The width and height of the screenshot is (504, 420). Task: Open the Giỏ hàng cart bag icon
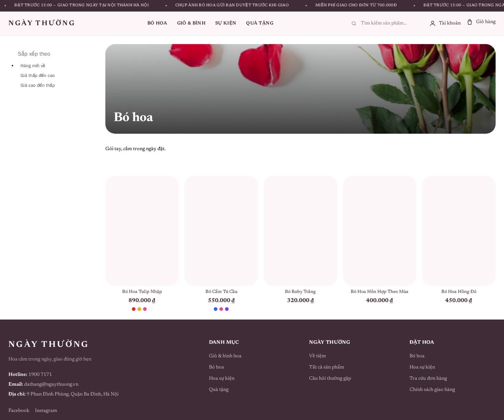pyautogui.click(x=470, y=22)
